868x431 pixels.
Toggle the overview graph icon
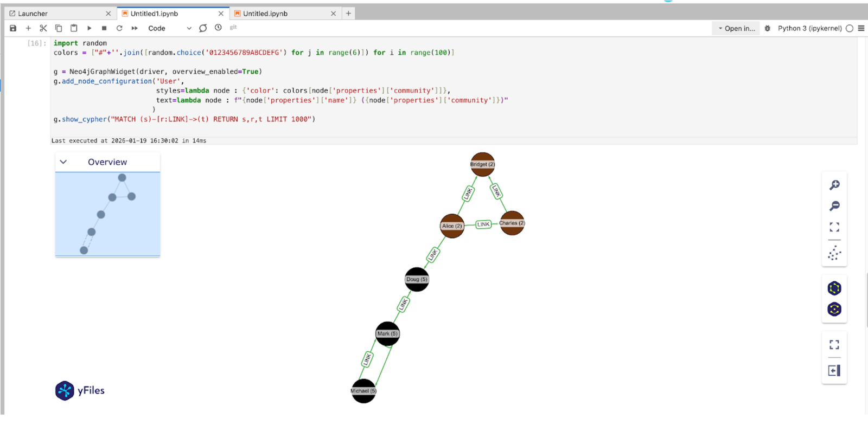click(834, 253)
